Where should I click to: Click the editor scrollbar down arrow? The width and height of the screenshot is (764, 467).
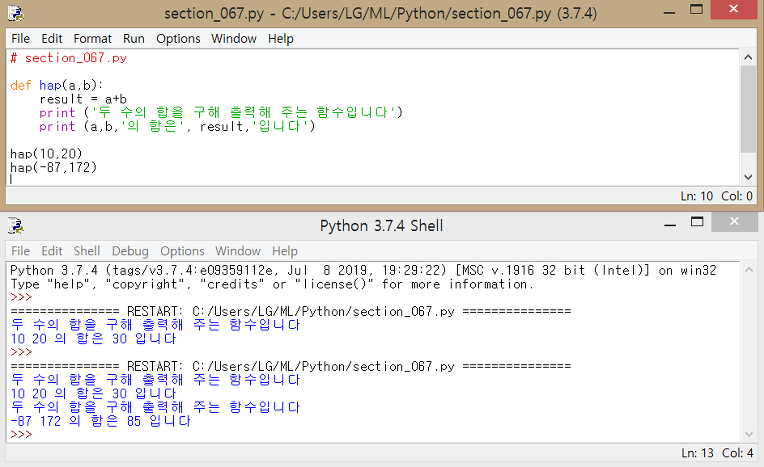pyautogui.click(x=748, y=177)
